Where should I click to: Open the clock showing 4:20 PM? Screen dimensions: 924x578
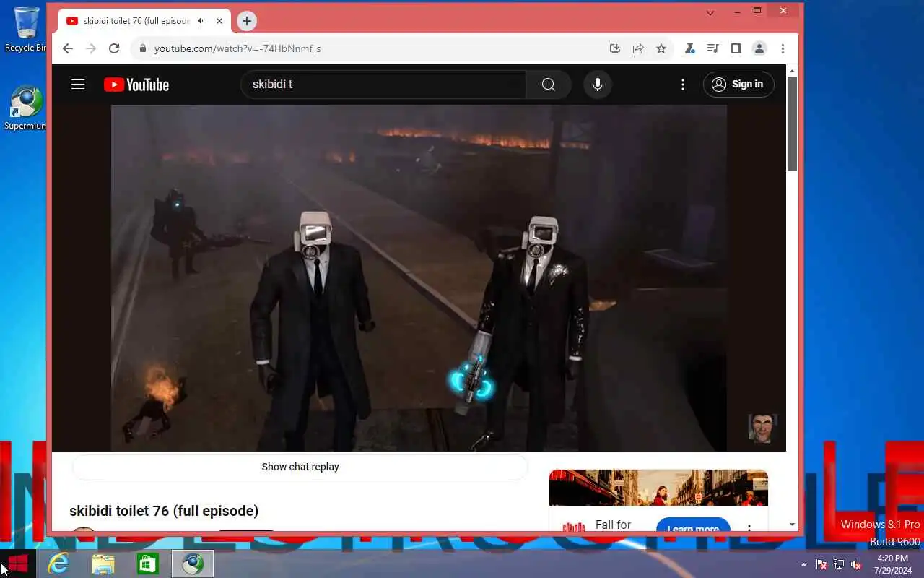(892, 564)
